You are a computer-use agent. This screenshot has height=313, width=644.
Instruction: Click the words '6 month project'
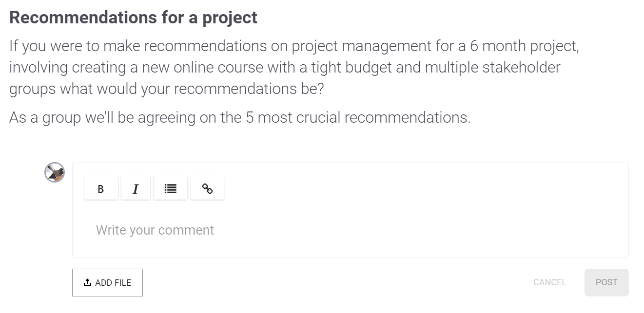click(524, 46)
